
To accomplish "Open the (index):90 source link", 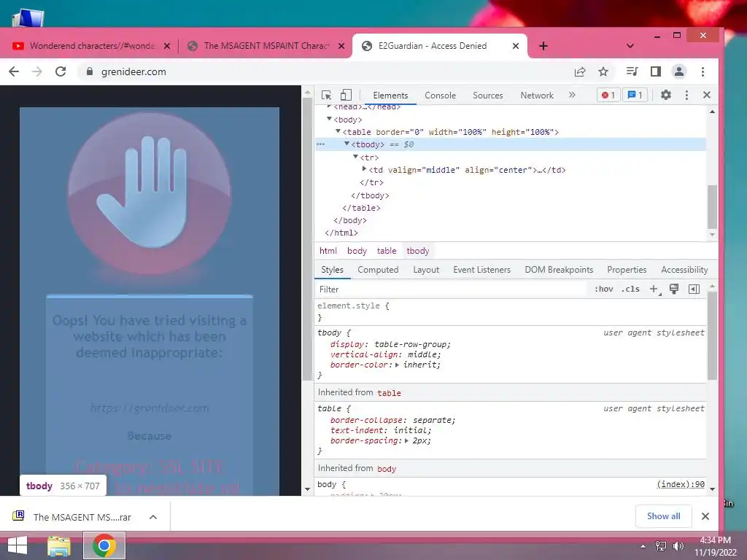I will point(681,484).
